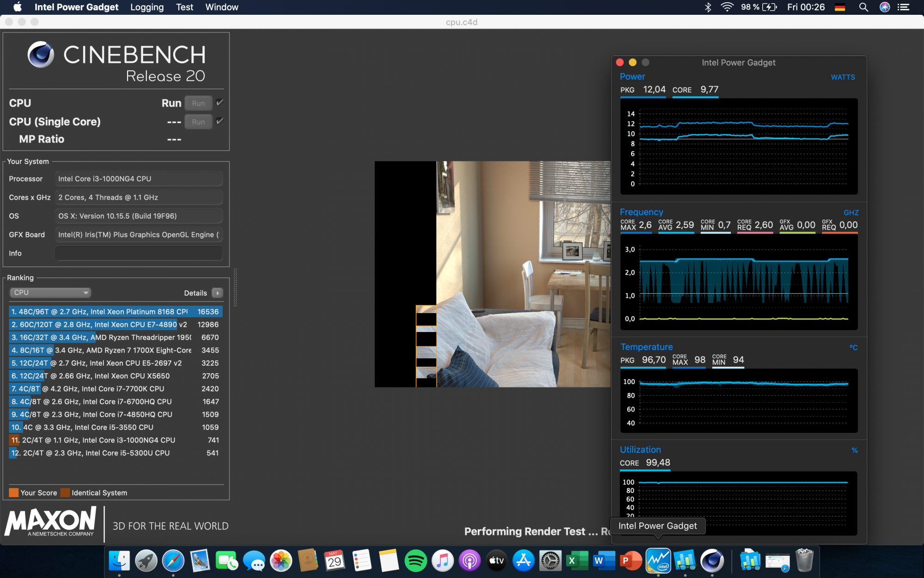Toggle the CPU Single Core checkbox
The width and height of the screenshot is (924, 578).
(220, 121)
